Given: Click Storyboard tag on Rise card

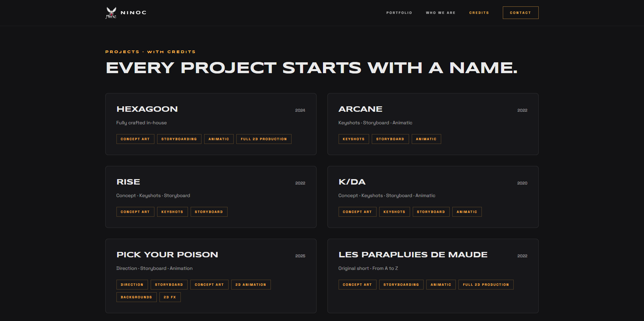Looking at the screenshot, I should pos(209,212).
